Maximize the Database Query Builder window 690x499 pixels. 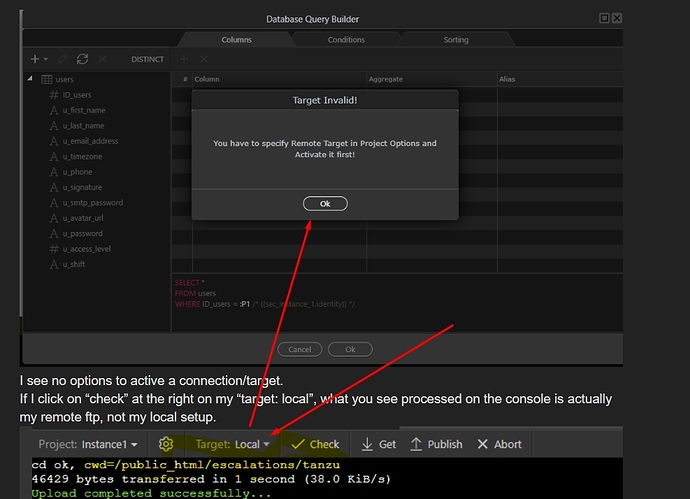point(604,18)
